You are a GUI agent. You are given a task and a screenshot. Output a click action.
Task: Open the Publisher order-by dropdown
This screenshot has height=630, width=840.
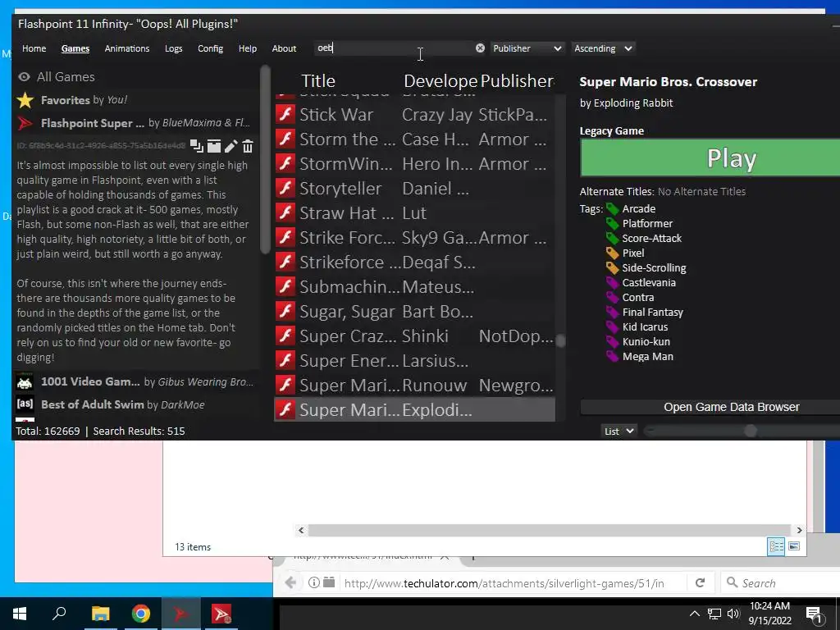point(527,48)
